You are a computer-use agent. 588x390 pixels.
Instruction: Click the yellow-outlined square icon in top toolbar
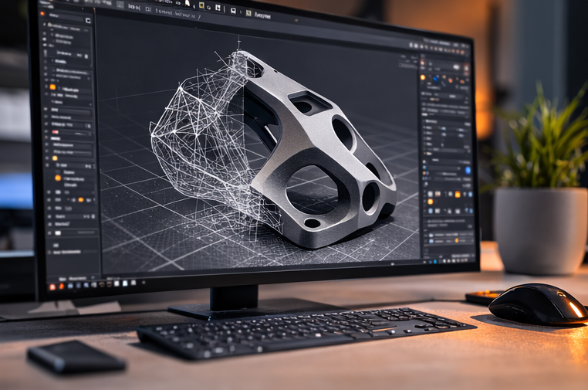[x=201, y=5]
